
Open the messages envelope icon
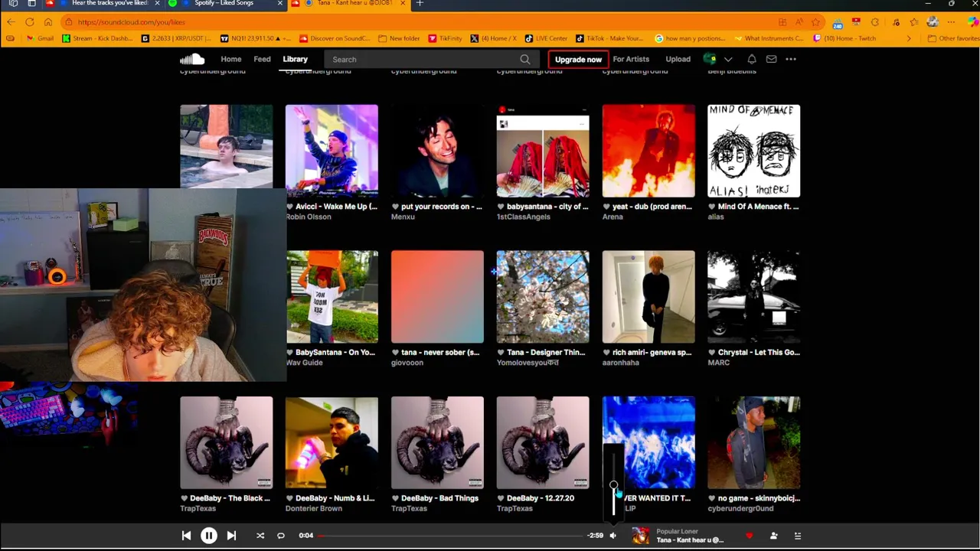point(771,59)
